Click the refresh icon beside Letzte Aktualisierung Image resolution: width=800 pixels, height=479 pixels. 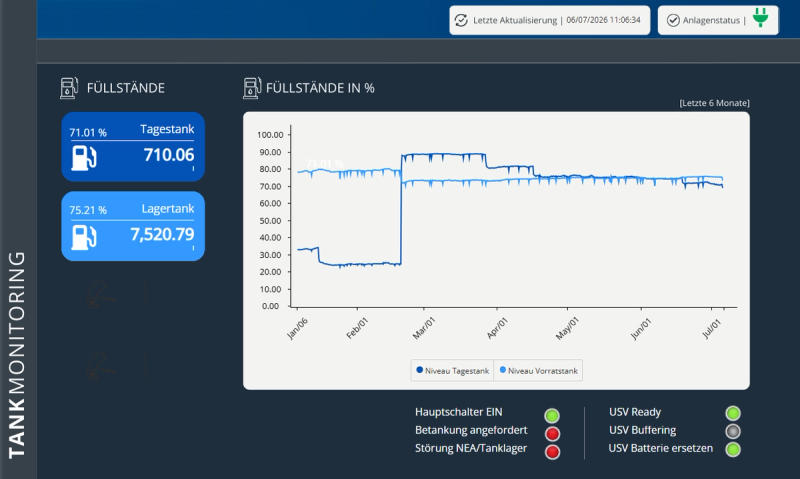(461, 20)
